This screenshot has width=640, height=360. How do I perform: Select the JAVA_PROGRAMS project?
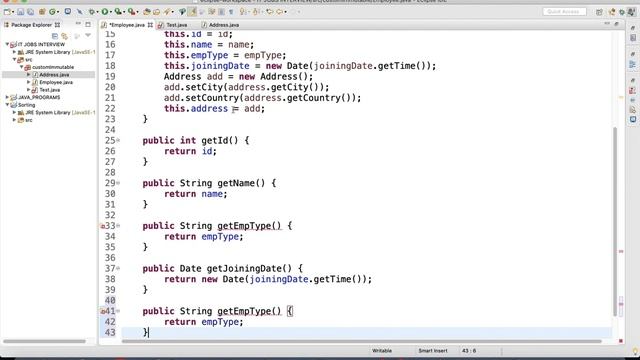pyautogui.click(x=39, y=97)
